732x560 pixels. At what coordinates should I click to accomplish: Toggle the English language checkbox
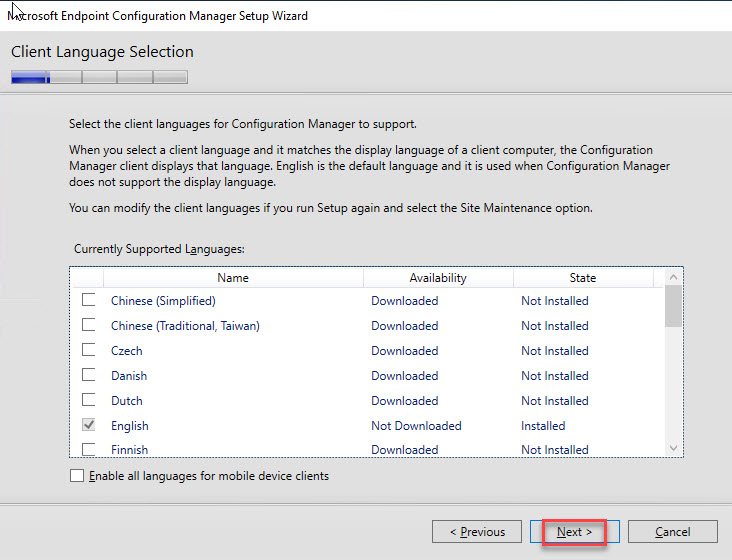(89, 425)
